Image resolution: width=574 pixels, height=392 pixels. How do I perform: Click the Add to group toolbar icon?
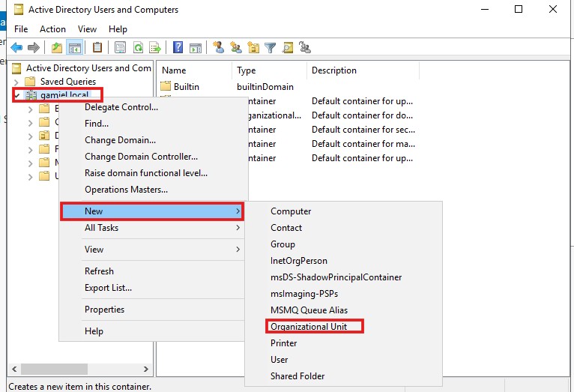click(x=304, y=47)
